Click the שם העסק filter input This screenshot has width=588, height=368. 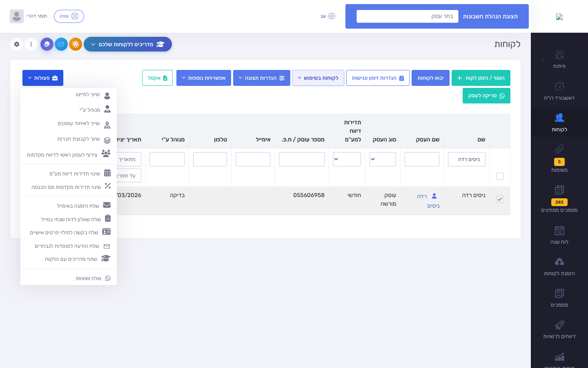click(x=422, y=159)
